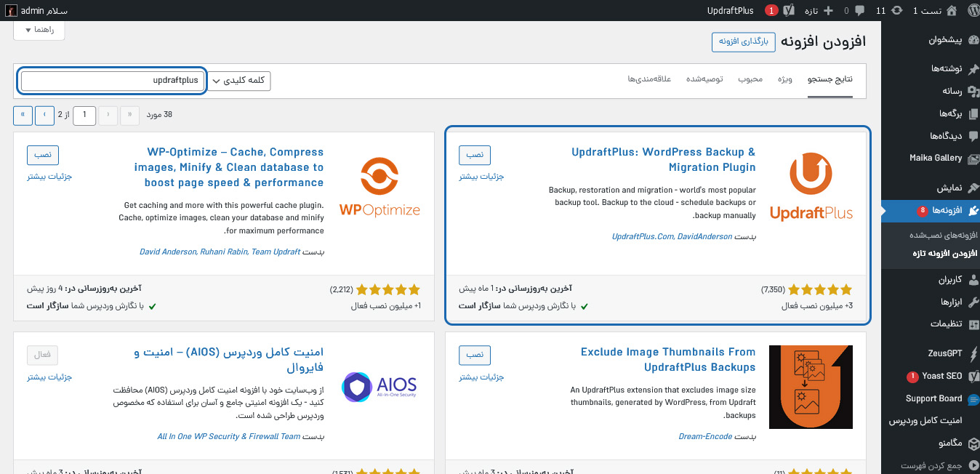Install Exclude Image Thumbnails From UpdraftPlus Backups
The width and height of the screenshot is (980, 474).
pos(475,355)
